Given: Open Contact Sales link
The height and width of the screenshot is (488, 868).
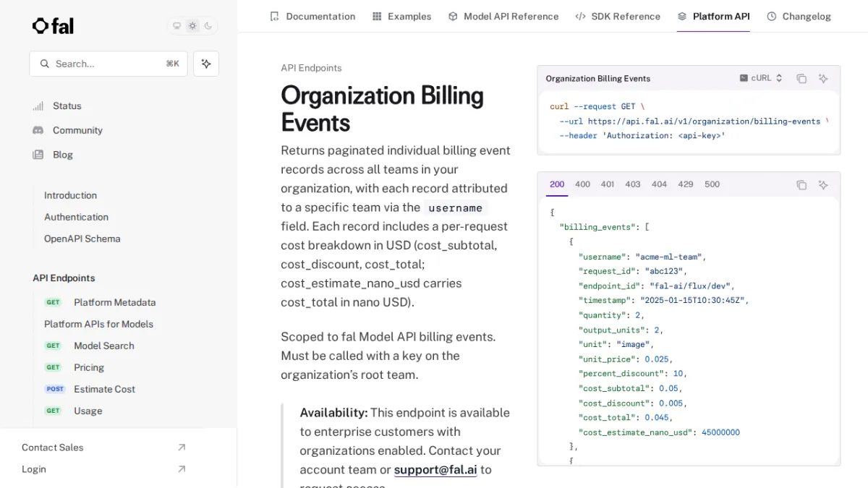Looking at the screenshot, I should (x=52, y=448).
